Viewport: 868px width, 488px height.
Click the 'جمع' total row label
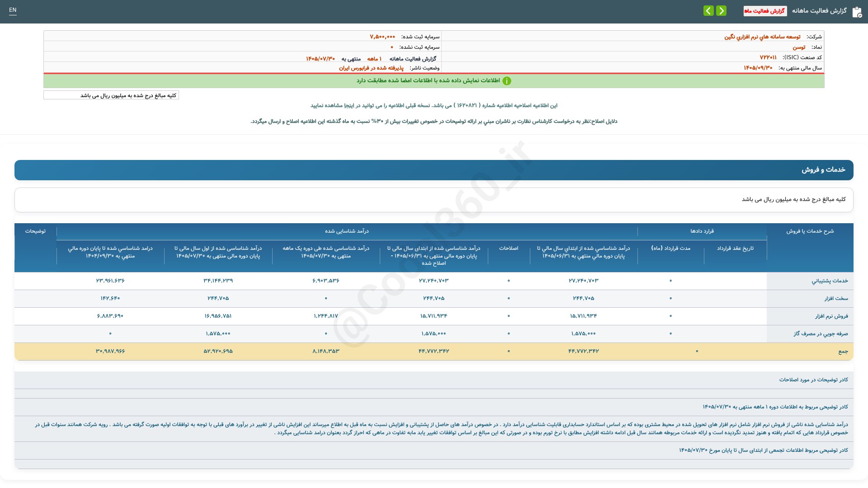tap(843, 352)
